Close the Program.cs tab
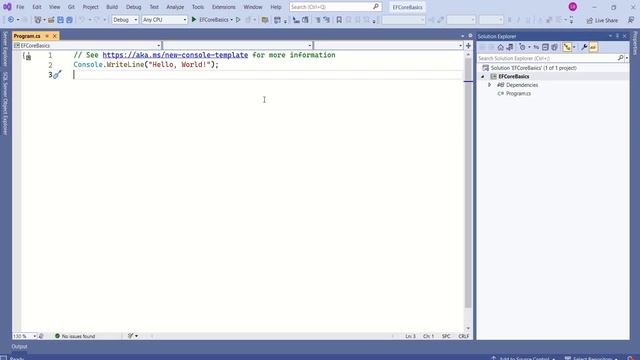The height and width of the screenshot is (360, 640). coord(55,36)
